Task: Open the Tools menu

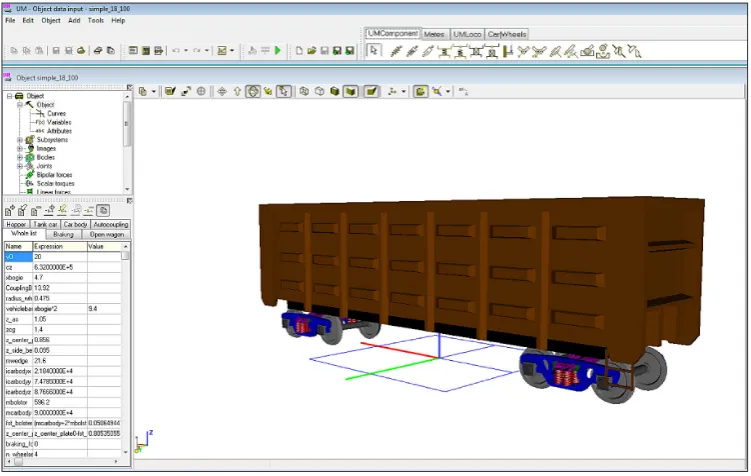Action: 96,21
